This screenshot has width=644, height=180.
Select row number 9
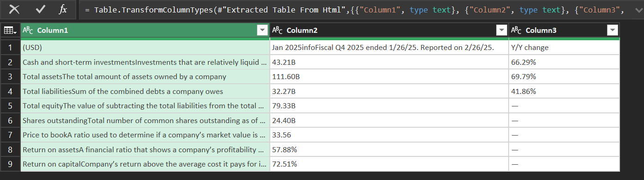[x=10, y=164]
